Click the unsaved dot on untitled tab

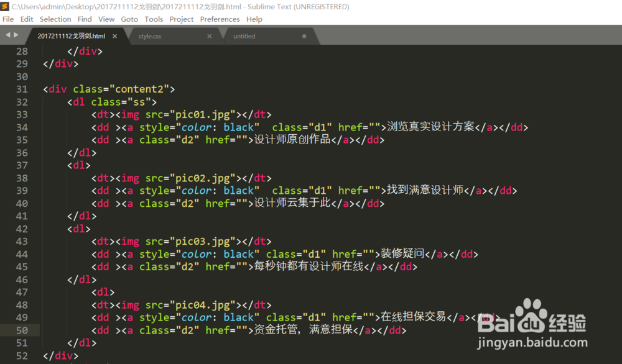pos(304,36)
